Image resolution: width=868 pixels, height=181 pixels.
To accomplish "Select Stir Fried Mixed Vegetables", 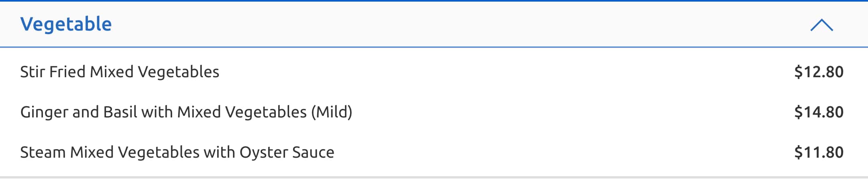I will point(120,72).
